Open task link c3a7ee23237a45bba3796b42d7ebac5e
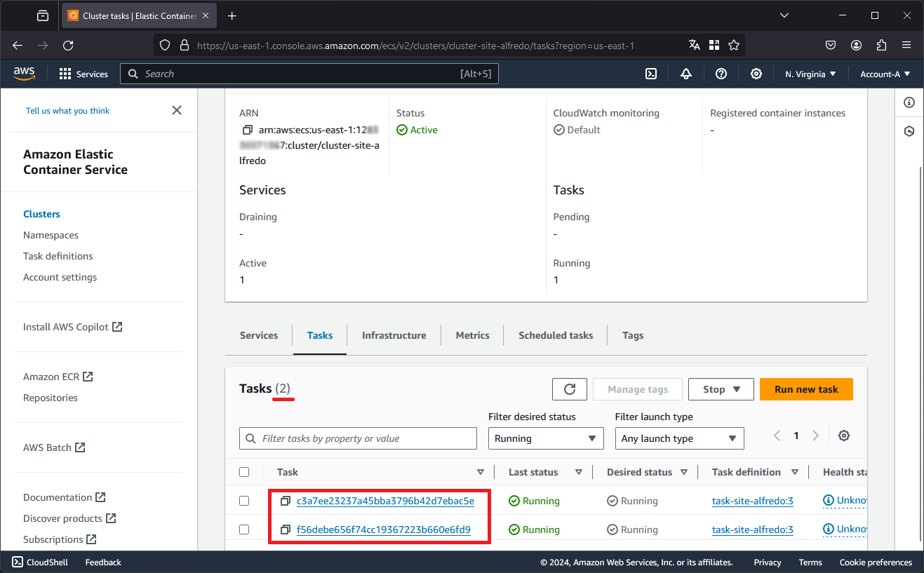 coord(385,501)
